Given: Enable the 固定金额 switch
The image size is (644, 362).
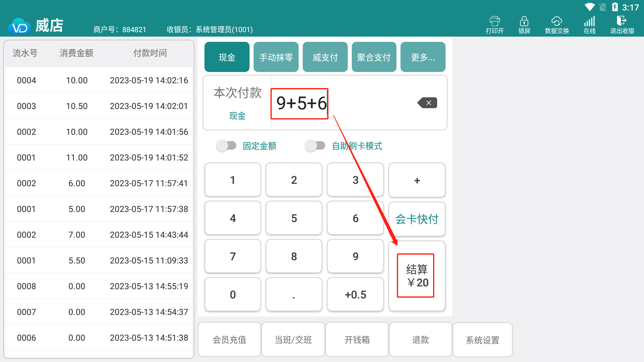Looking at the screenshot, I should tap(226, 146).
